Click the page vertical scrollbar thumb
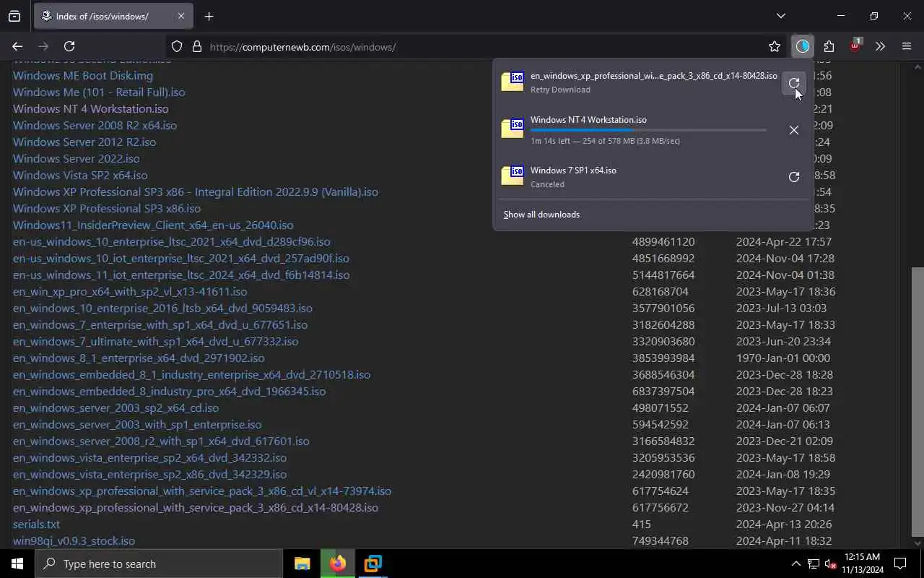924x578 pixels. pyautogui.click(x=917, y=402)
